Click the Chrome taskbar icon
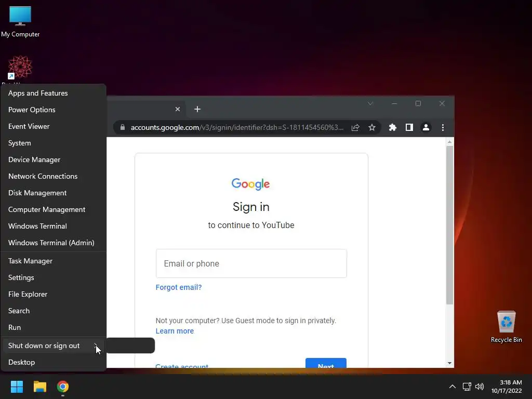The height and width of the screenshot is (399, 532). pyautogui.click(x=63, y=387)
